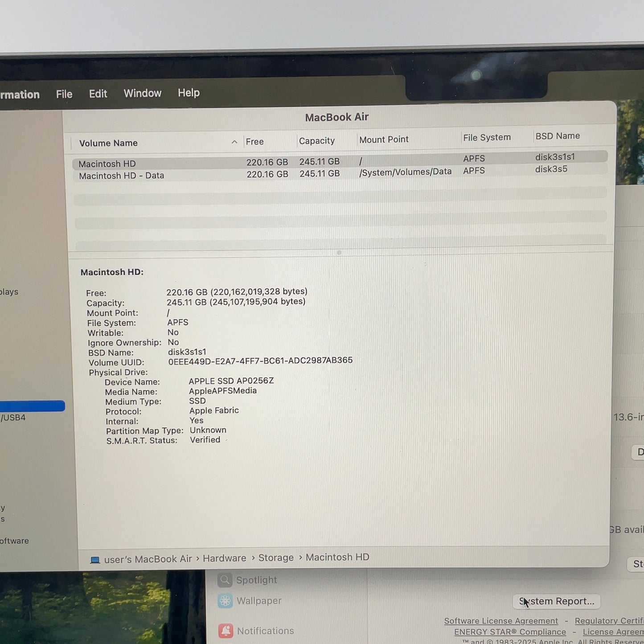Select the Macintosh HD - Data row
644x644 pixels.
(x=340, y=173)
